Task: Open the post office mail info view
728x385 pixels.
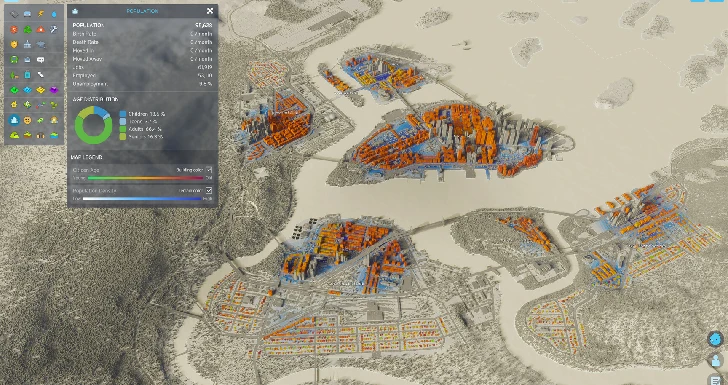Action: coord(27,59)
